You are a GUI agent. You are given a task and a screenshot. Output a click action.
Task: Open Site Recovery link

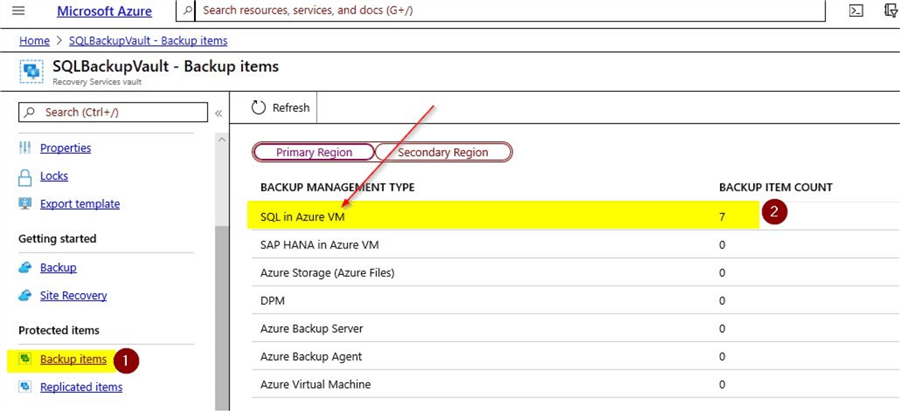click(73, 296)
